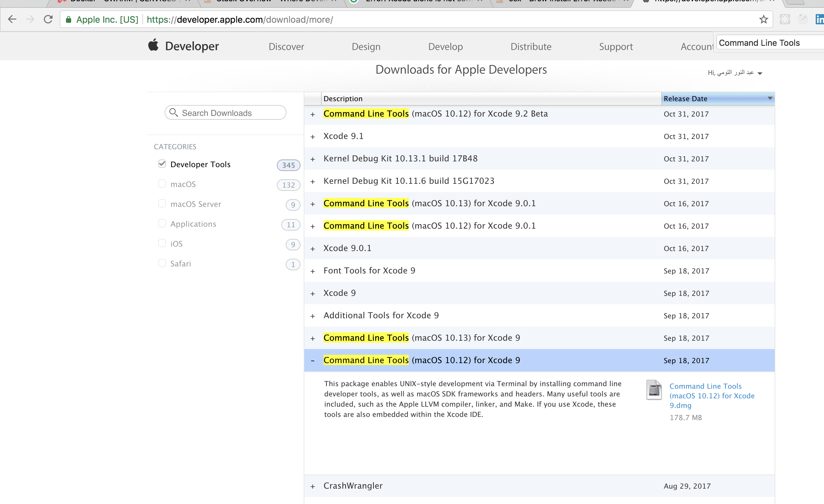
Task: Enable the macOS Server category
Action: point(162,204)
